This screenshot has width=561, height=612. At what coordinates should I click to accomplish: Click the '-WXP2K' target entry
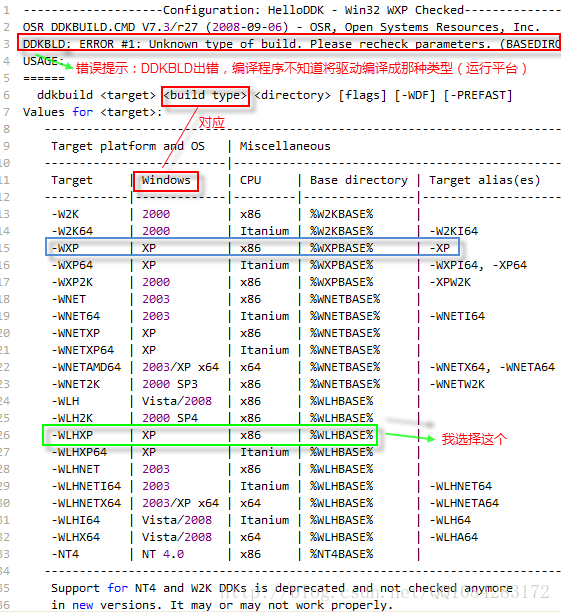point(72,282)
